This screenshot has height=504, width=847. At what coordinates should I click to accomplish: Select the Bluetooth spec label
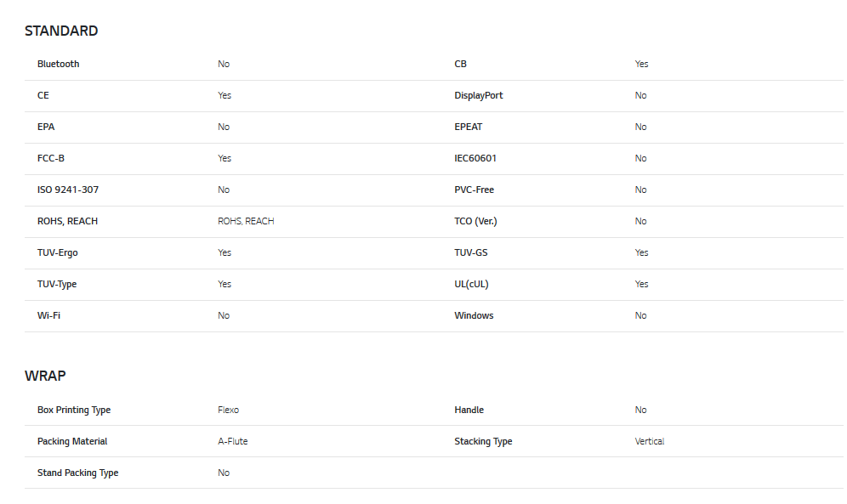59,64
